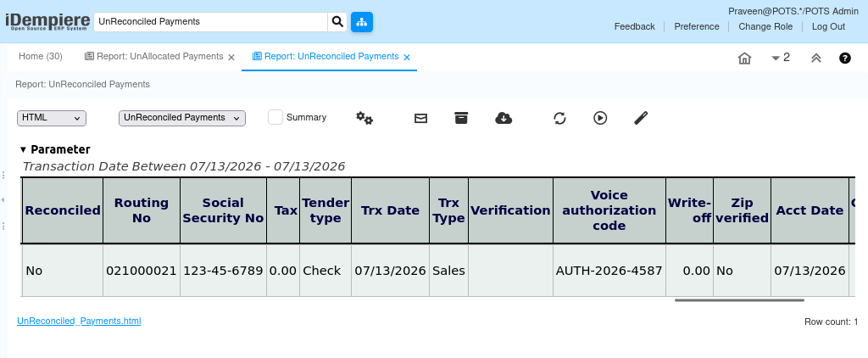Click the report wizard pencil icon
This screenshot has height=358, width=868.
pyautogui.click(x=641, y=118)
